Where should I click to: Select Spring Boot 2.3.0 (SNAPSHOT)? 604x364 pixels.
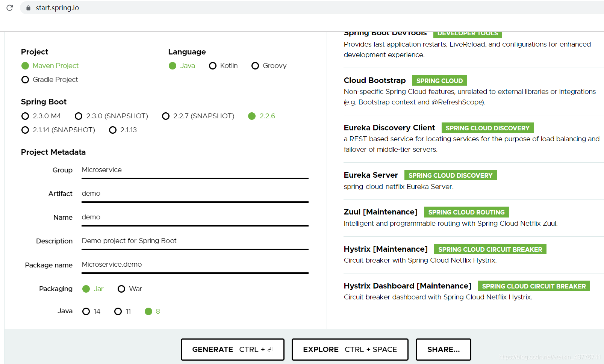pos(111,116)
